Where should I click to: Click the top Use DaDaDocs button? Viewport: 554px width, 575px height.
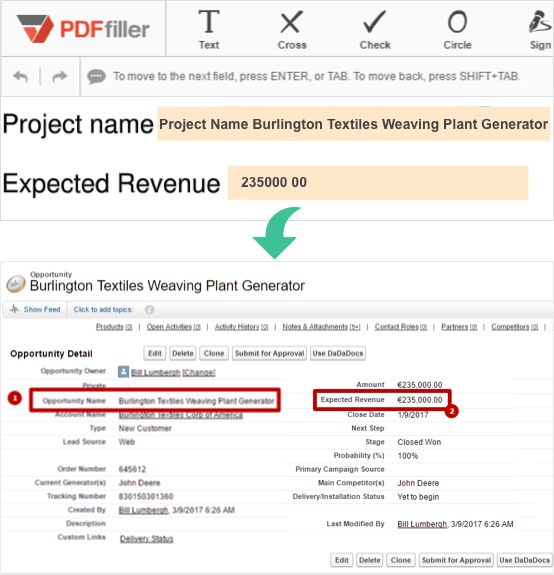[338, 354]
